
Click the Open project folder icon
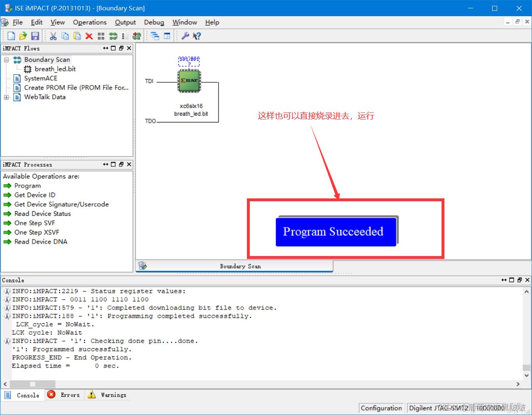(x=23, y=36)
